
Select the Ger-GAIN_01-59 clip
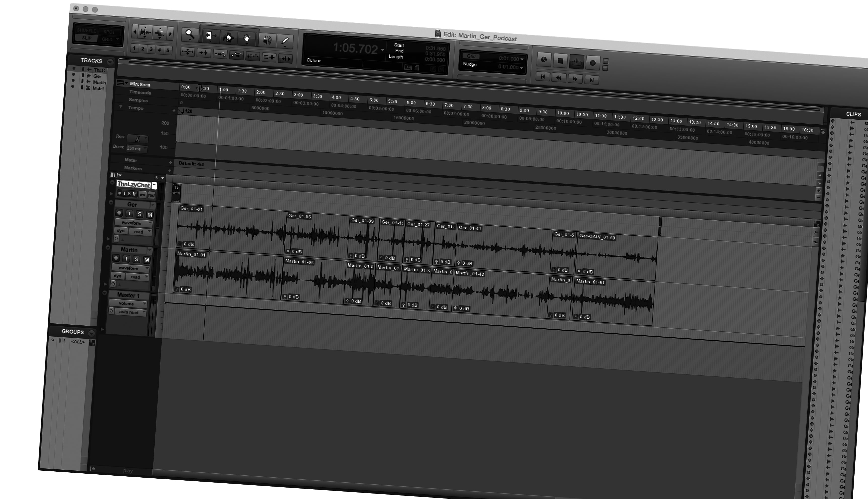tap(597, 237)
